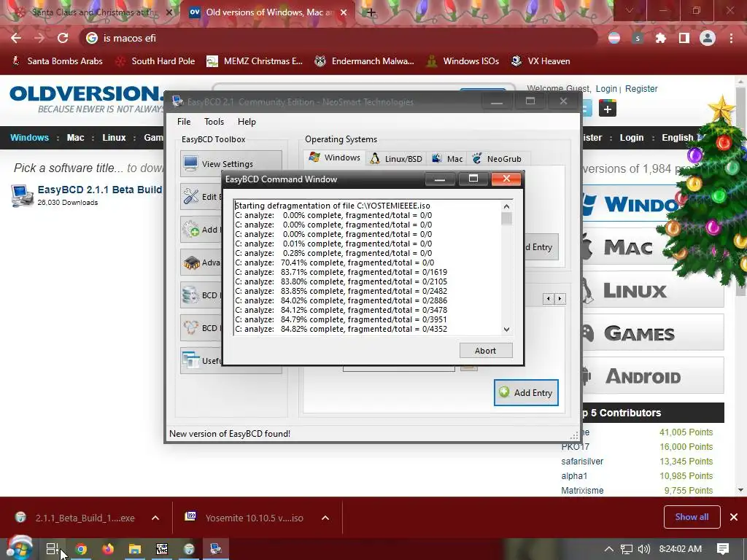Click the BCD Deployment icon in the toolbox
The width and height of the screenshot is (747, 560).
[191, 327]
